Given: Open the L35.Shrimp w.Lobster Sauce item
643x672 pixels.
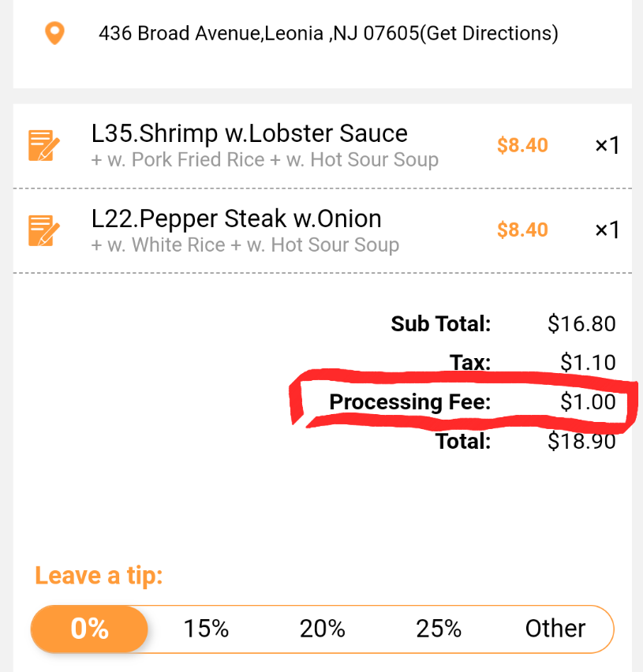Looking at the screenshot, I should (x=249, y=133).
